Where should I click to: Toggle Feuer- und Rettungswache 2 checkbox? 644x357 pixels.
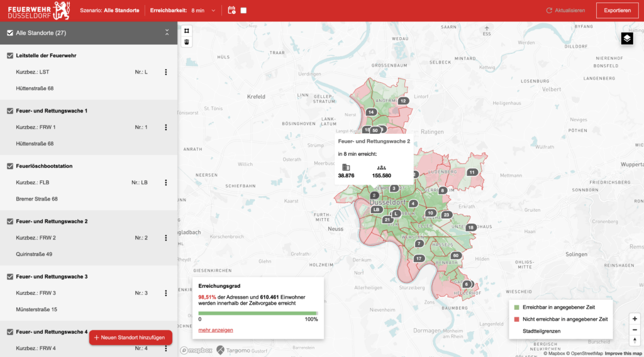10,221
